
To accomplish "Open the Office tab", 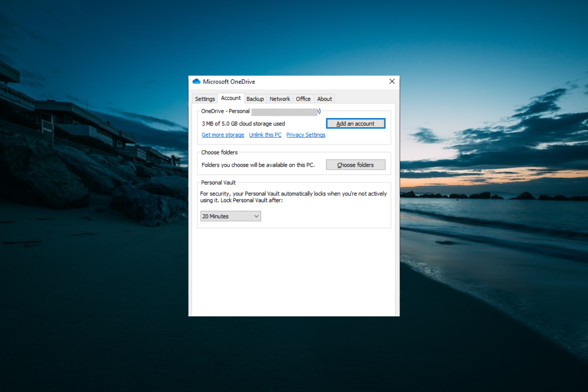I will tap(303, 99).
